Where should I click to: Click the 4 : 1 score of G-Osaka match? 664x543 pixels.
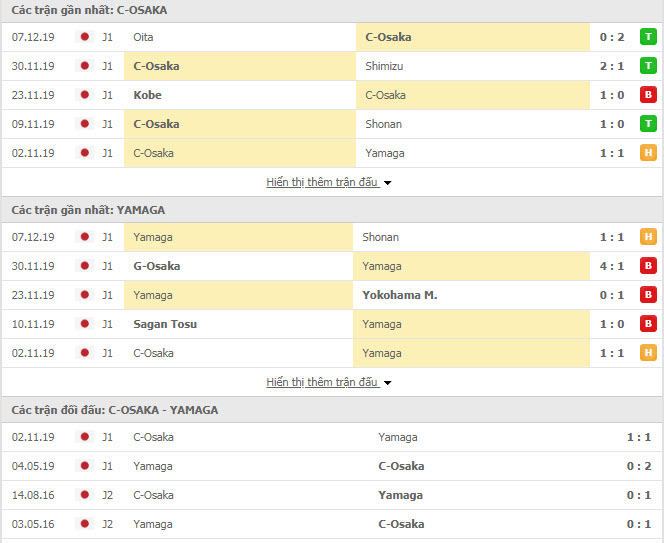tap(611, 266)
